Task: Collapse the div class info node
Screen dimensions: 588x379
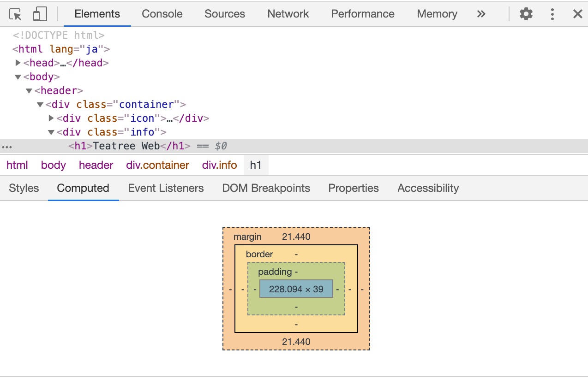Action: pyautogui.click(x=51, y=132)
